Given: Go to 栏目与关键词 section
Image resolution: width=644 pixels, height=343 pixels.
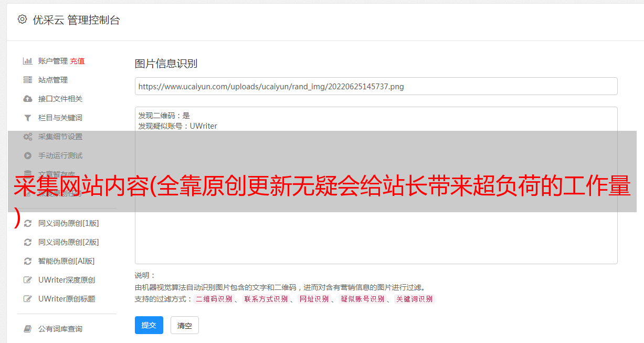Looking at the screenshot, I should coord(60,118).
